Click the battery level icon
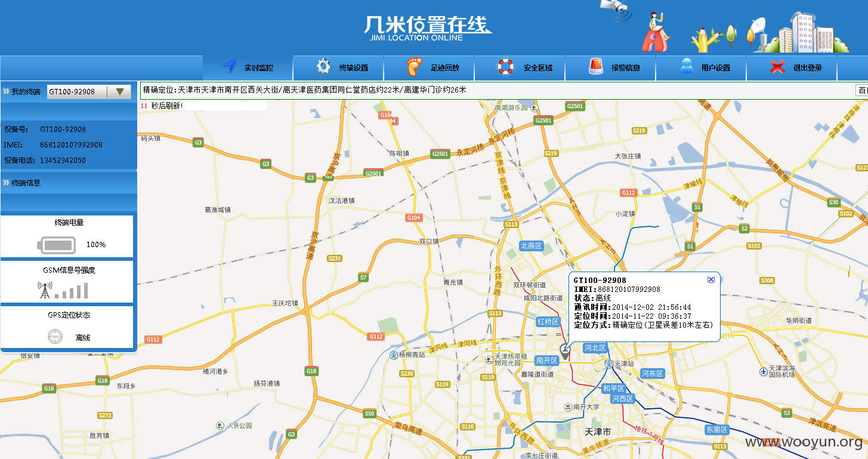The width and height of the screenshot is (868, 459). pos(57,245)
